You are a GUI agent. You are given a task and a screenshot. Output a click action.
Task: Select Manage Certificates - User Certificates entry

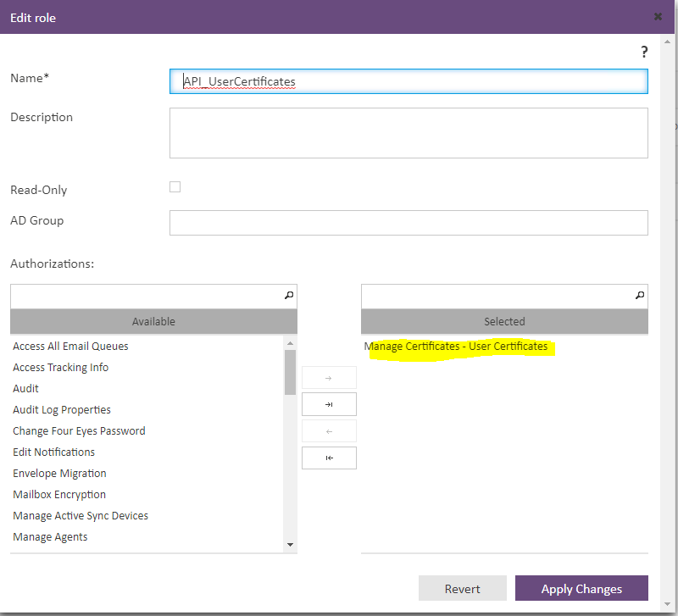[x=456, y=347]
